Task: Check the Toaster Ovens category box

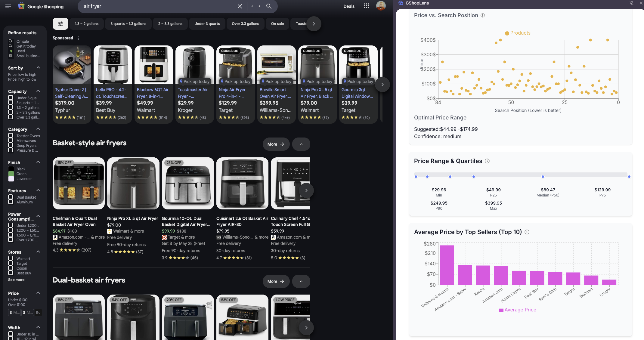Action: (x=11, y=136)
